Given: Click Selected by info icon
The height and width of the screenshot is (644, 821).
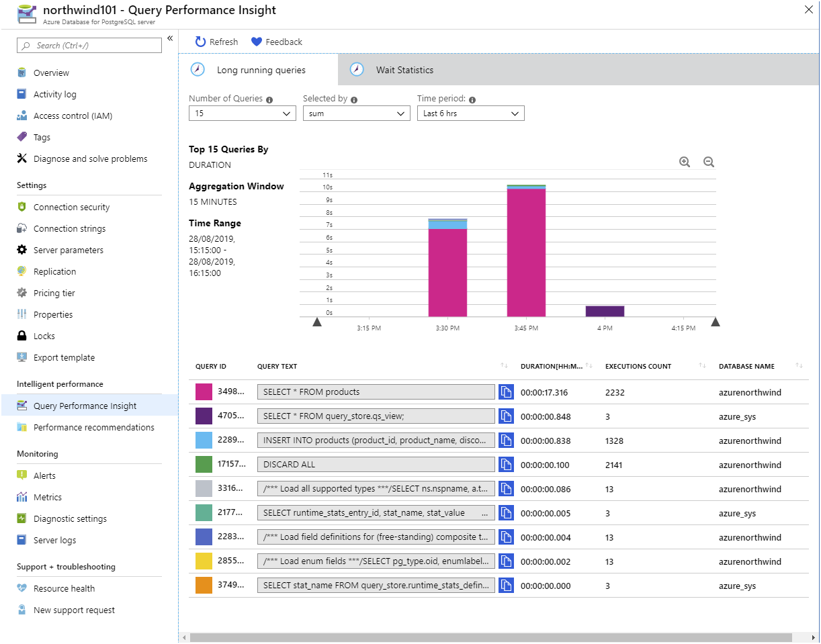Looking at the screenshot, I should pyautogui.click(x=354, y=99).
